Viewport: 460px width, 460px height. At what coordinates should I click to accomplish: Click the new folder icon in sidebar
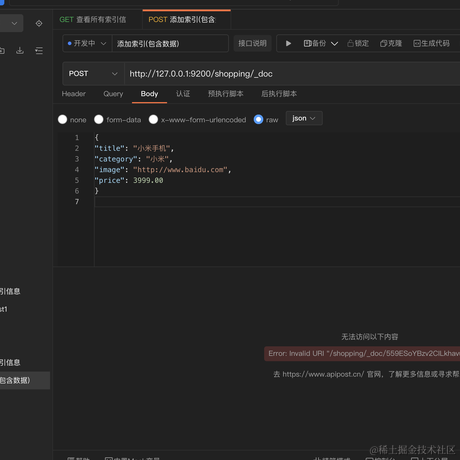point(2,50)
